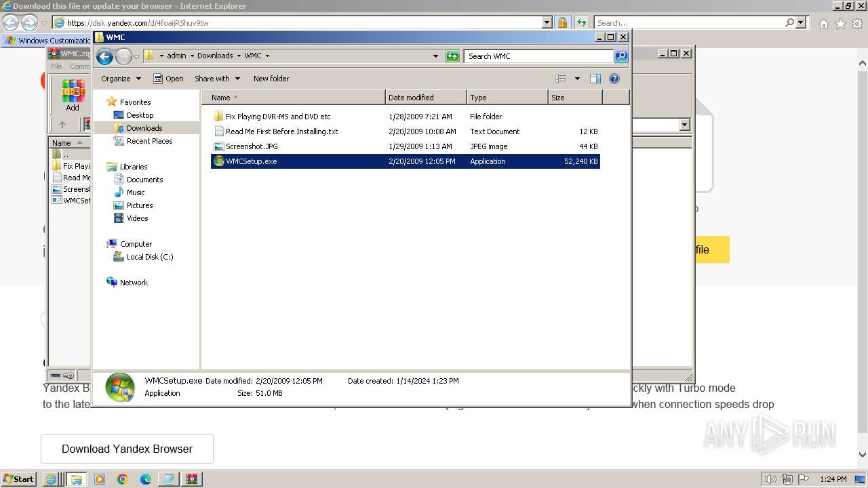Viewport: 868px width, 488px height.
Task: Open Explorer help icon
Action: [x=614, y=79]
